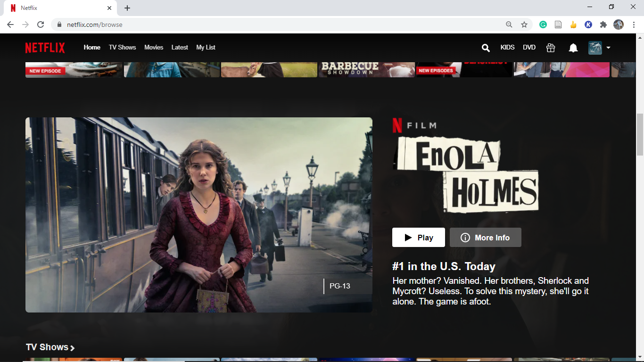Go back in browser

tap(10, 25)
